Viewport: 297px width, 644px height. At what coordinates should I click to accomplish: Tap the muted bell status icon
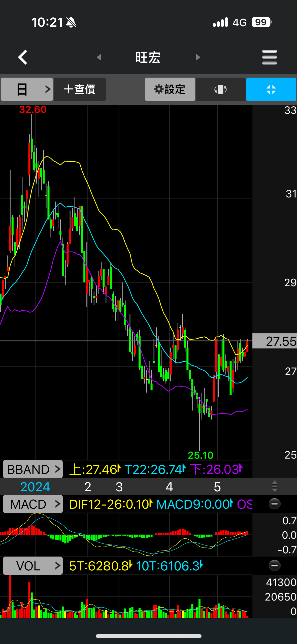(x=71, y=22)
